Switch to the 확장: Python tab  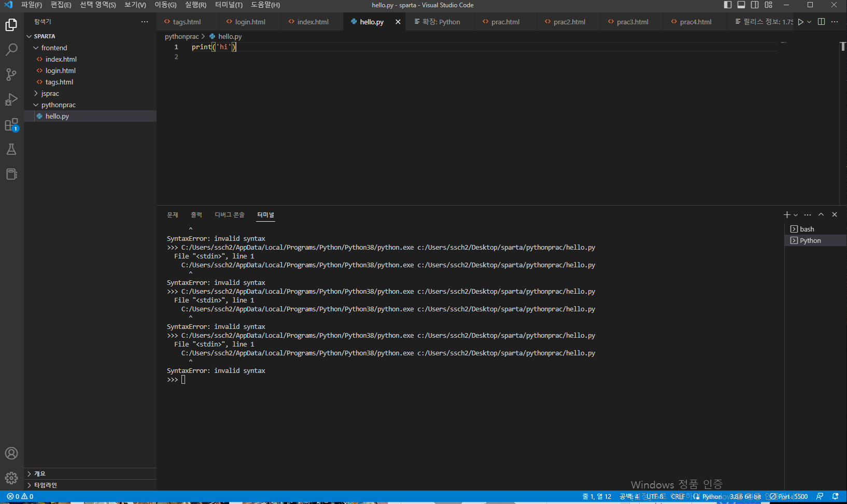click(441, 22)
